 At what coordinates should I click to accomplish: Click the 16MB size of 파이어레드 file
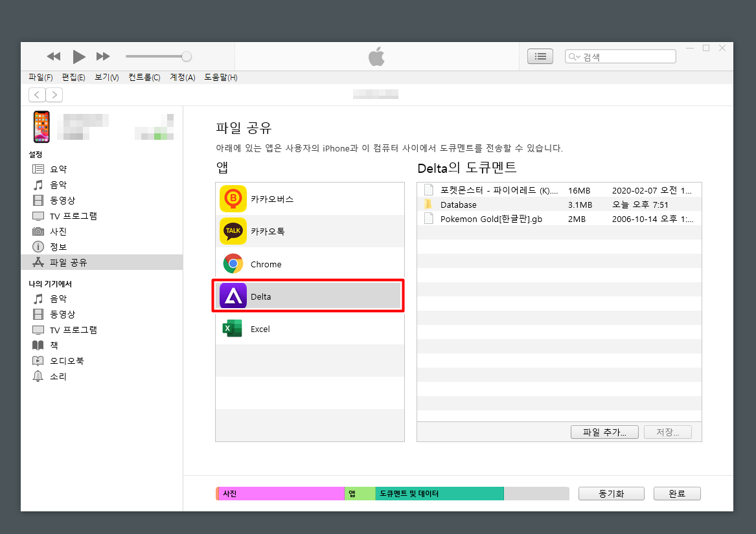tap(579, 190)
